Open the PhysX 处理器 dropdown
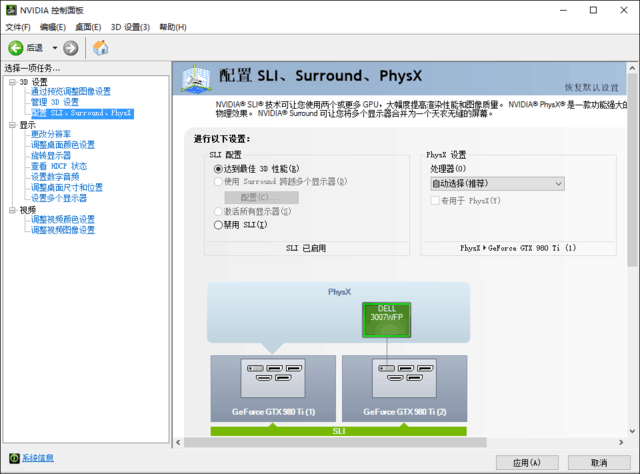640x474 pixels. [x=498, y=184]
